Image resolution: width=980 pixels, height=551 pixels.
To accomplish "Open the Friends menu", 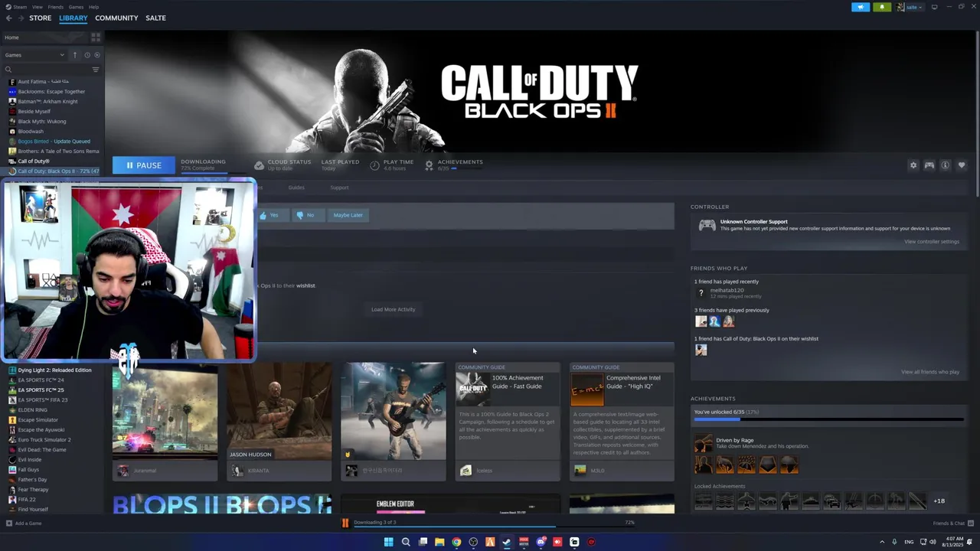I will (56, 7).
